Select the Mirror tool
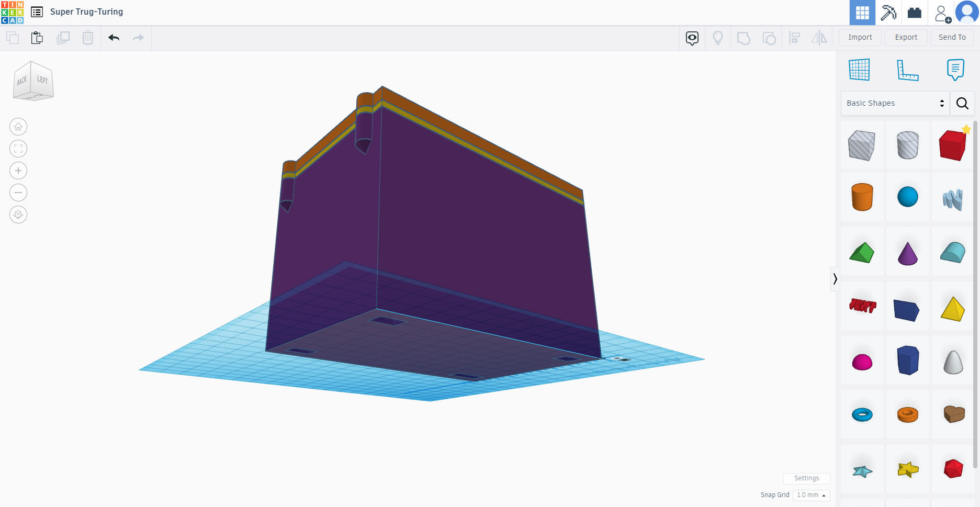980x507 pixels. [819, 38]
